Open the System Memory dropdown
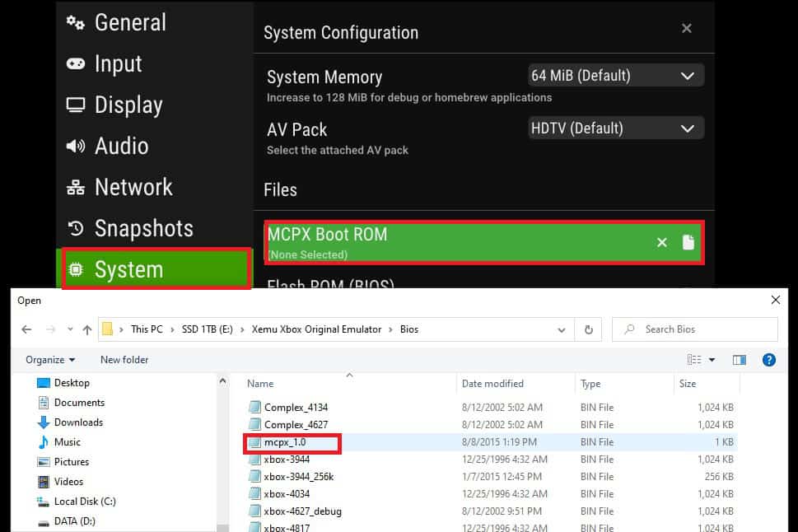This screenshot has width=798, height=532. pyautogui.click(x=616, y=76)
